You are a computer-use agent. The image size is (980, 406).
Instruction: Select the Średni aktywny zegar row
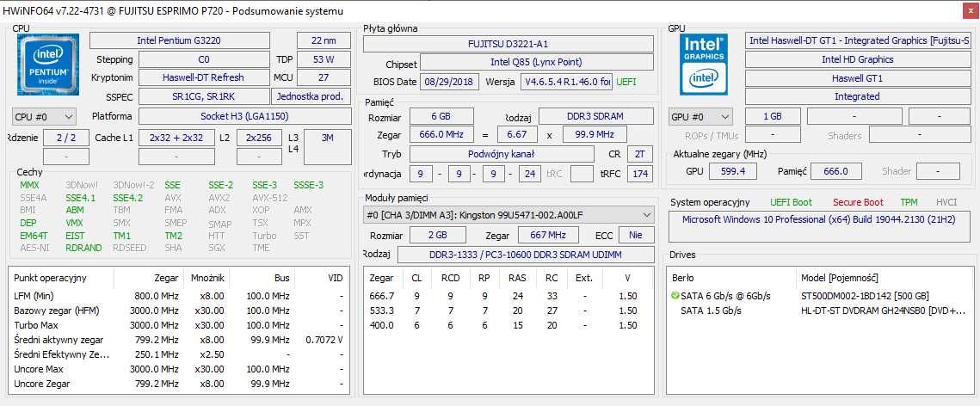click(x=179, y=340)
